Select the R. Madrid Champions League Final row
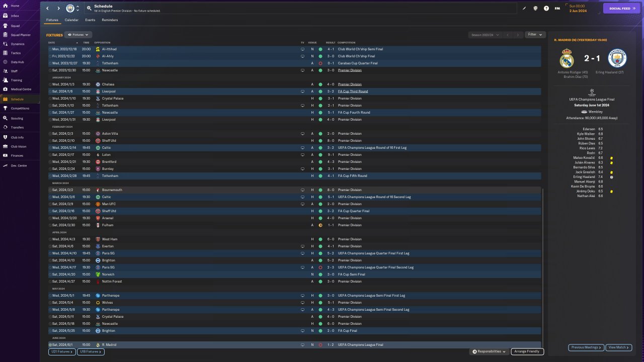Image resolution: width=644 pixels, height=362 pixels. [x=295, y=345]
